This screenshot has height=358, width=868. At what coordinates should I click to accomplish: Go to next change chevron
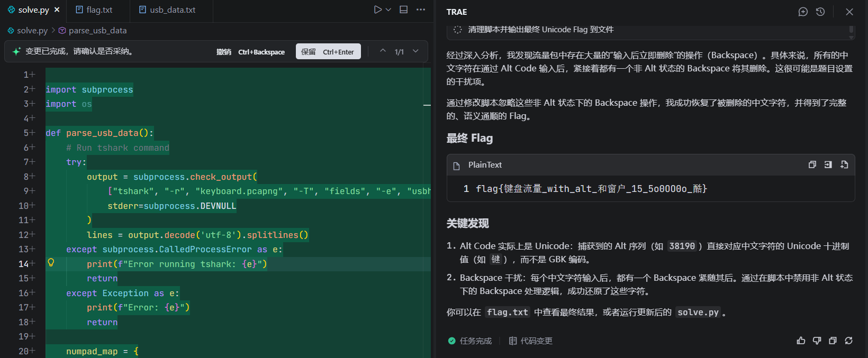coord(415,51)
